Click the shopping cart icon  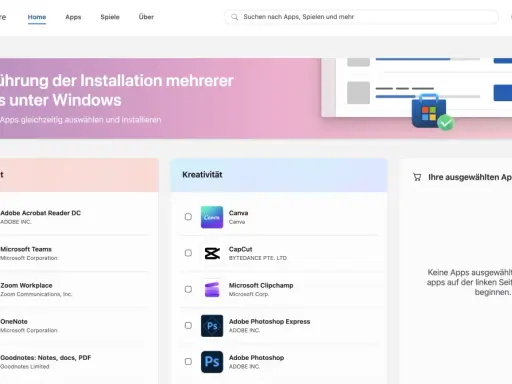(x=417, y=177)
